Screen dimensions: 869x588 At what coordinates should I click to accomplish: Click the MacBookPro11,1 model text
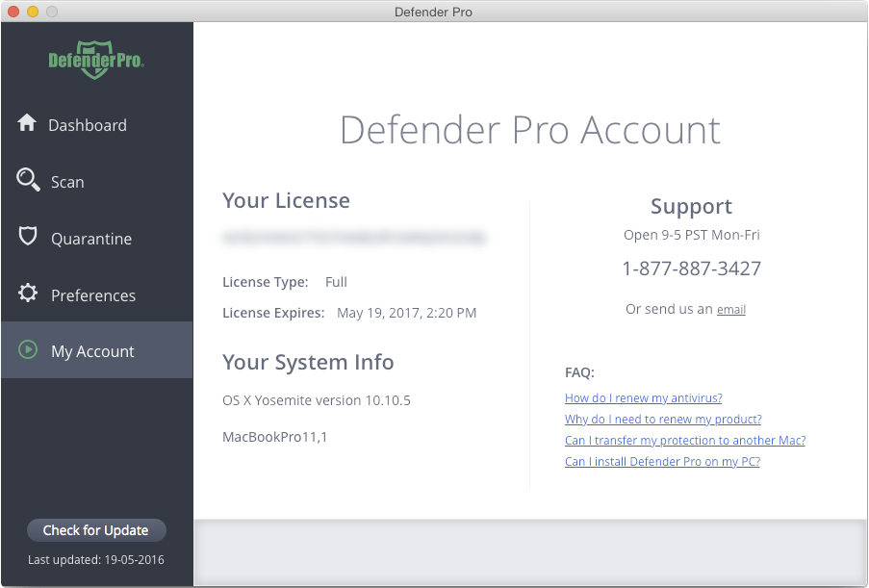[275, 437]
